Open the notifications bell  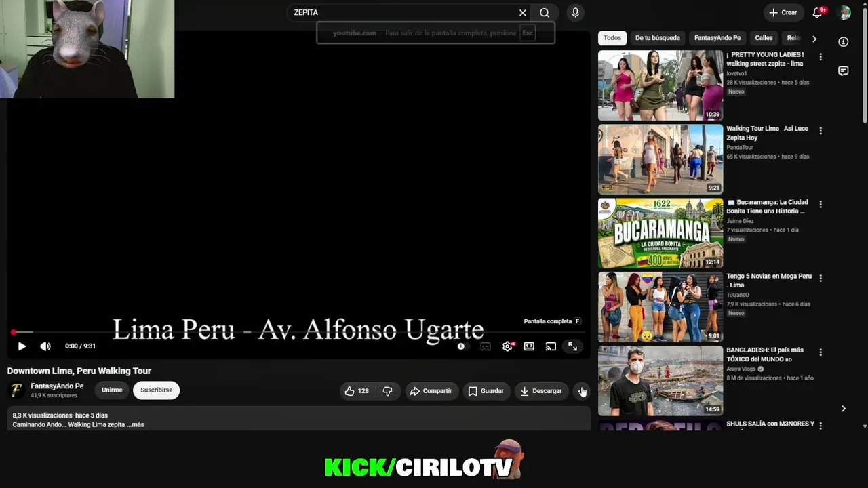pos(818,13)
